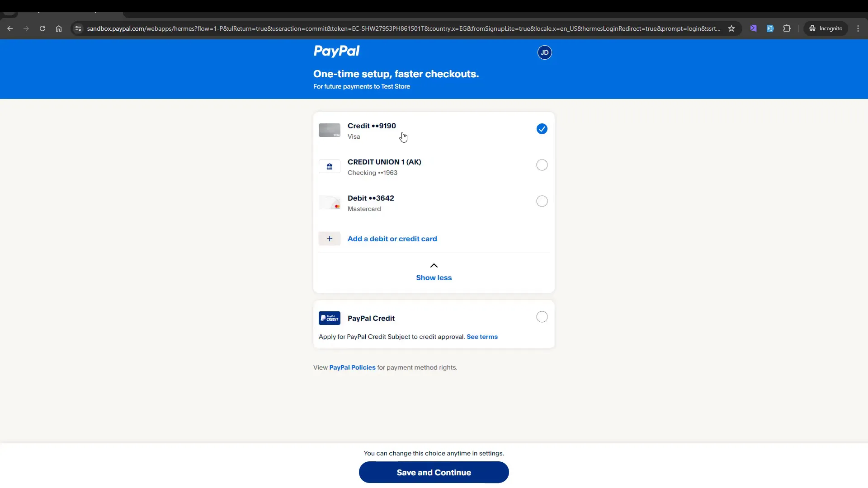This screenshot has height=488, width=868.
Task: Click the Debit ••3642 label text
Action: click(371, 198)
